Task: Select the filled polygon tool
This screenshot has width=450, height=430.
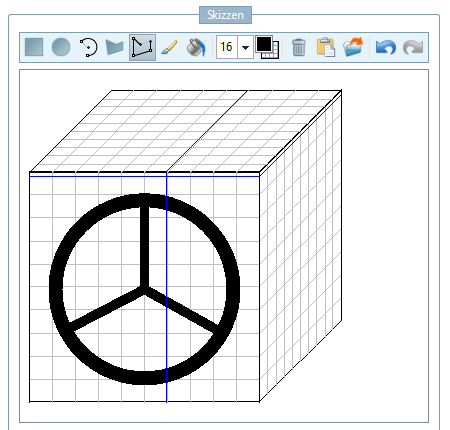Action: pyautogui.click(x=115, y=47)
